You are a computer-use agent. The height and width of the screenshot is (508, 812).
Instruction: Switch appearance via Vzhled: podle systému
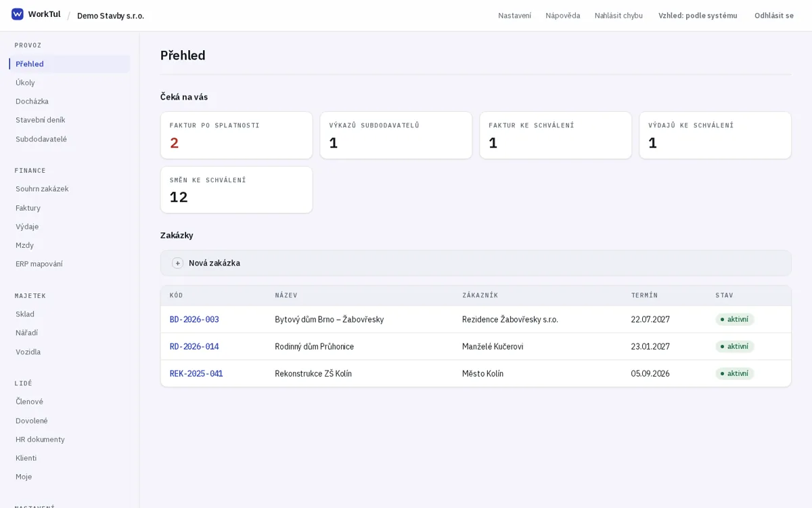coord(698,16)
